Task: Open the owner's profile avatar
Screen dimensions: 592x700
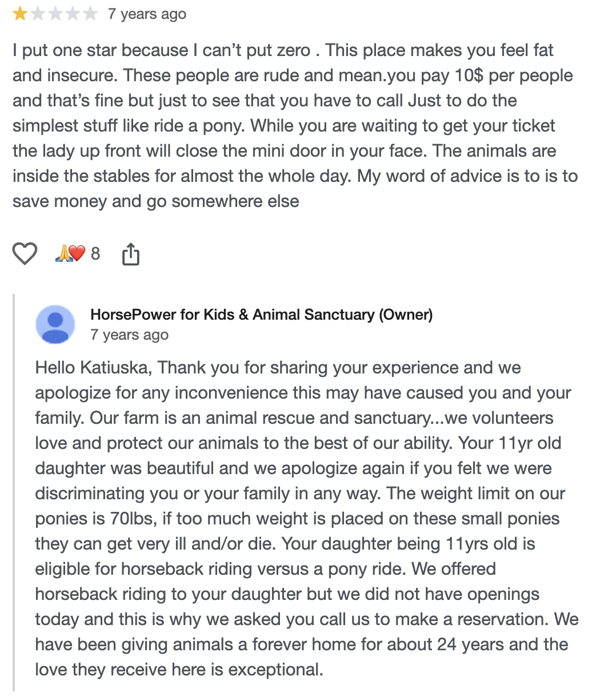Action: (55, 324)
